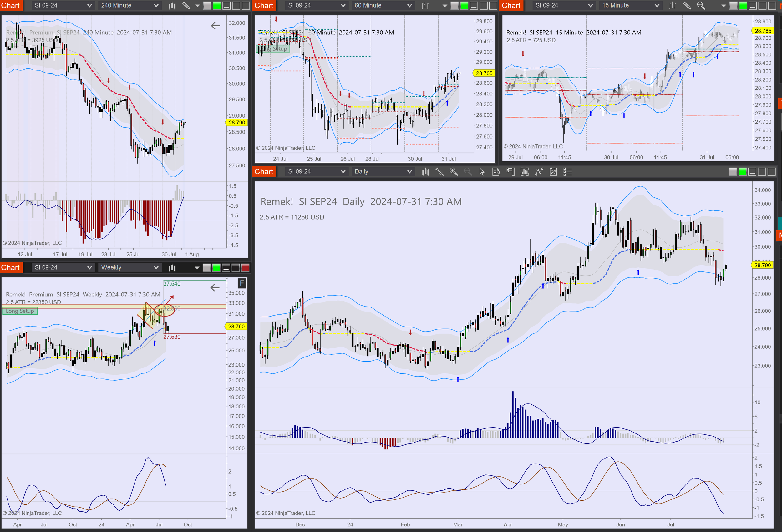782x532 pixels.
Task: Toggle green link button on Daily chart
Action: coord(742,172)
